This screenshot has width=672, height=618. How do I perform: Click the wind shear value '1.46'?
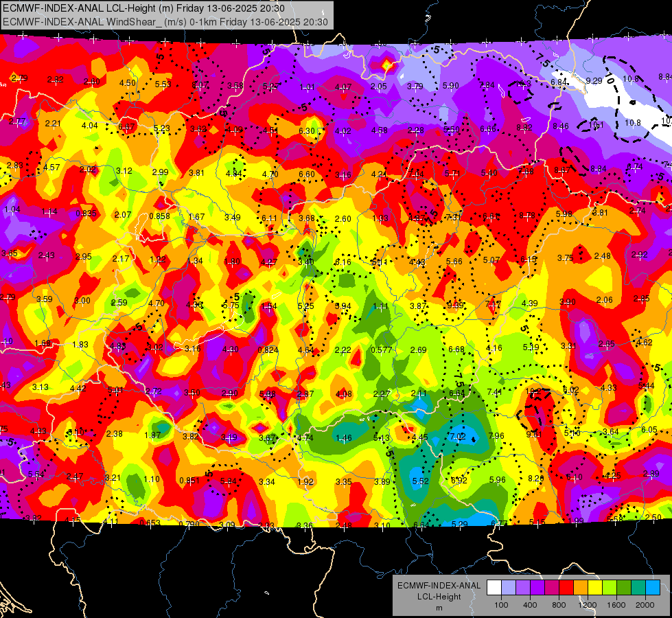point(344,438)
